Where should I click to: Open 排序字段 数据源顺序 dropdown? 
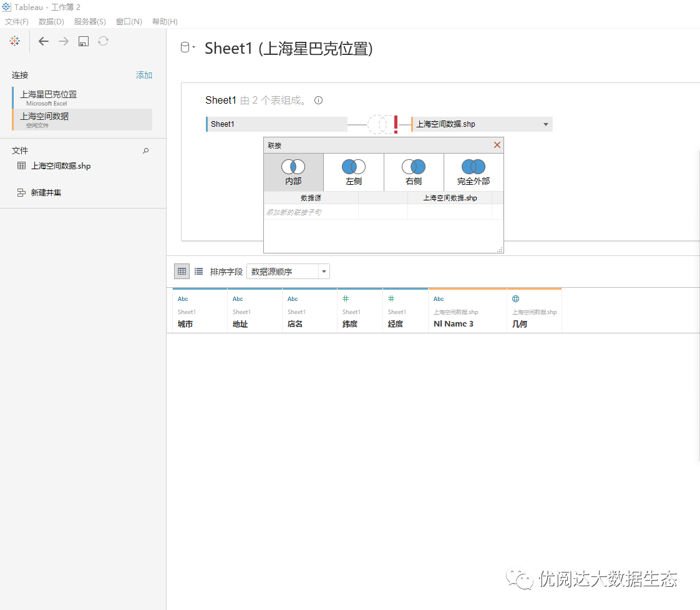pos(288,271)
